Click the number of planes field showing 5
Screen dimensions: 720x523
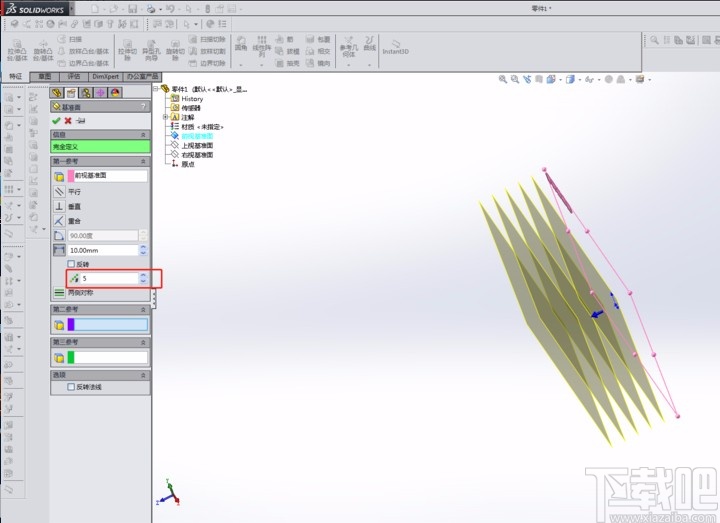tap(109, 278)
